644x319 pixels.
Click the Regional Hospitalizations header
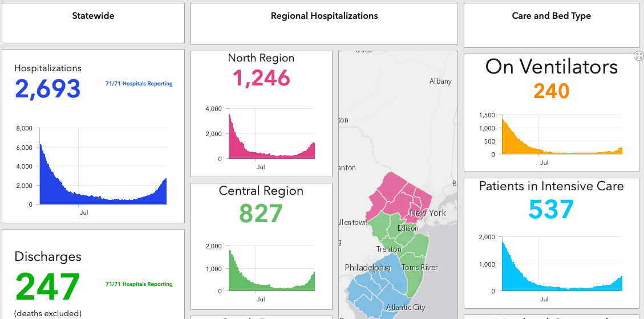pos(324,24)
